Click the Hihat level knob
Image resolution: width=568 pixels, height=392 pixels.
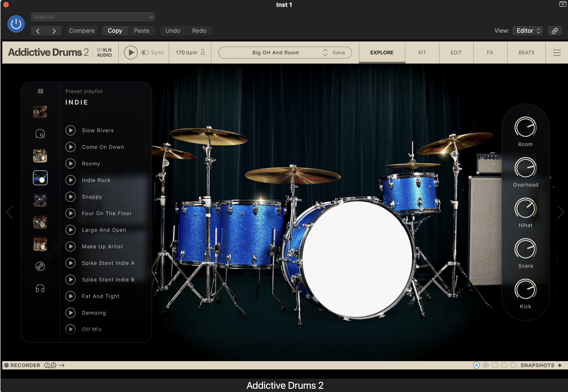coord(526,208)
